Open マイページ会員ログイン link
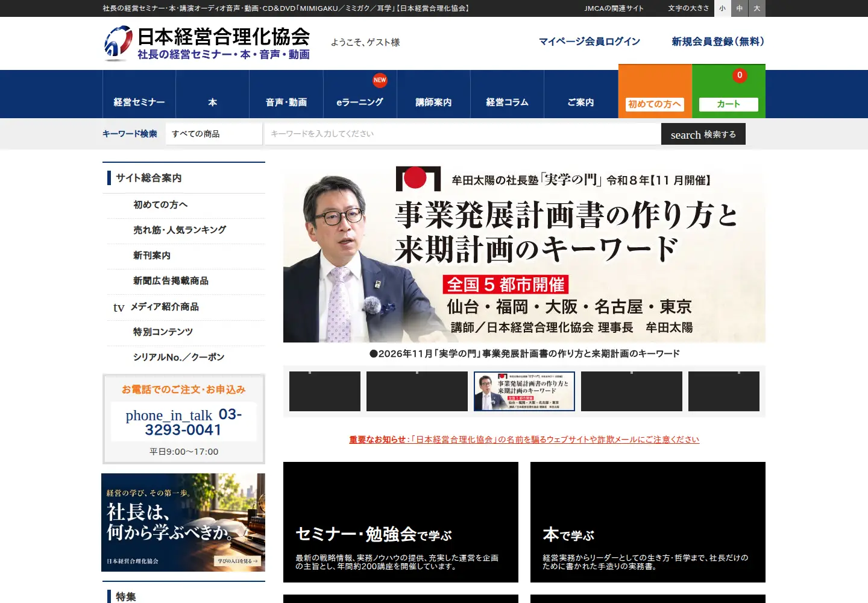The height and width of the screenshot is (603, 868). tap(590, 42)
